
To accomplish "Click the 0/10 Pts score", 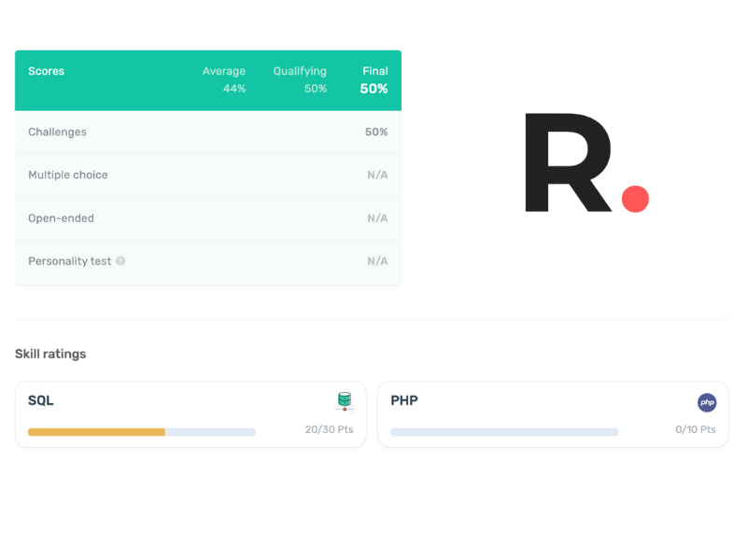I will [696, 429].
